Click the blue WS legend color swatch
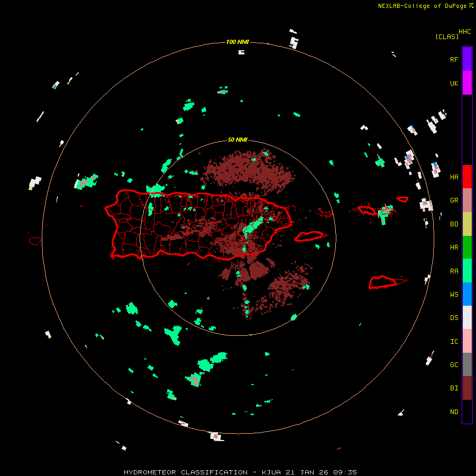This screenshot has width=476, height=476. point(467,294)
